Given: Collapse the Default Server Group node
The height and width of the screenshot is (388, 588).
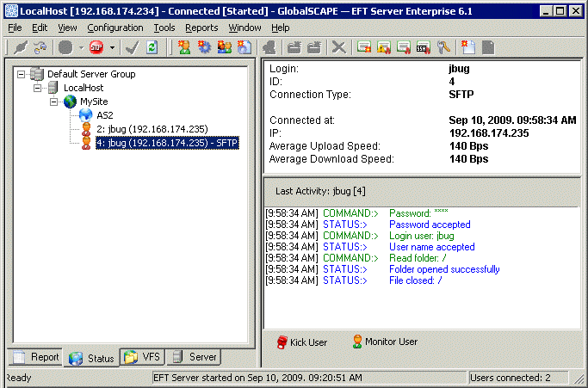Looking at the screenshot, I should tap(21, 74).
